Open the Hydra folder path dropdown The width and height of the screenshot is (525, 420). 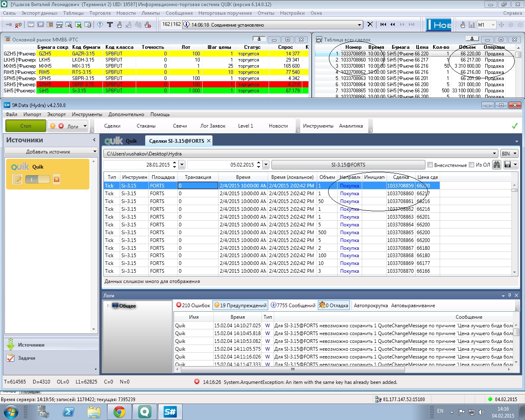pyautogui.click(x=495, y=153)
